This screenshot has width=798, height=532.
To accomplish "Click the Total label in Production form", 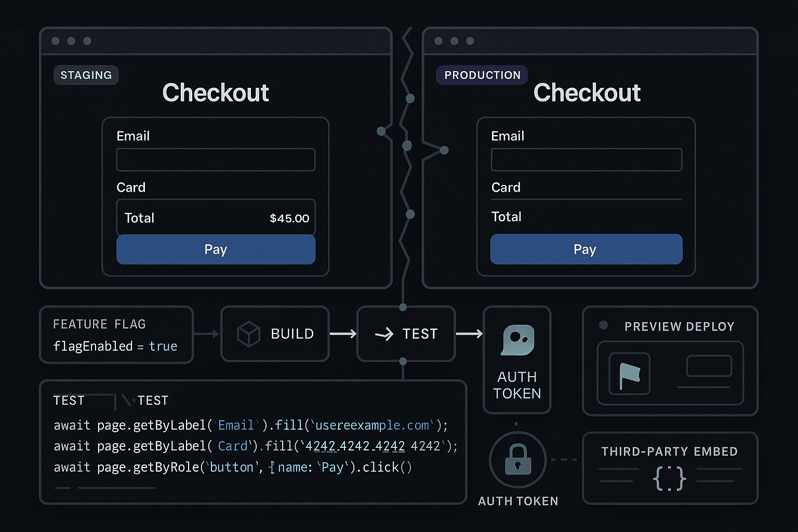I will tap(507, 217).
